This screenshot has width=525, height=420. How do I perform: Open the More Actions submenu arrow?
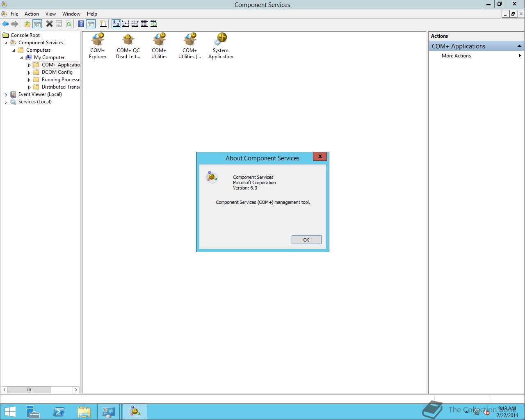pyautogui.click(x=520, y=56)
